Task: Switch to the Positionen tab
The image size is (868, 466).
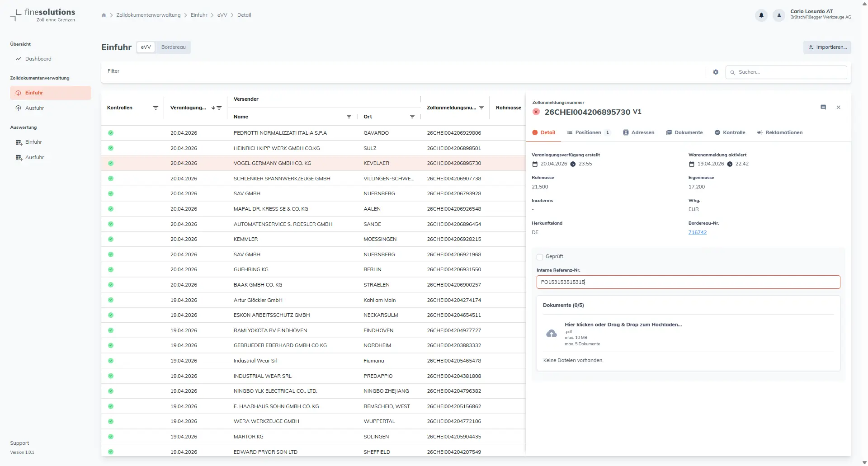Action: click(x=589, y=132)
